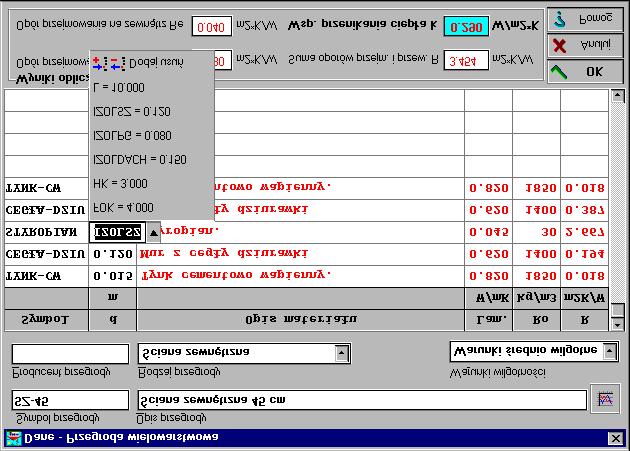Click the R value 0.194
630x451 pixels.
tap(585, 254)
